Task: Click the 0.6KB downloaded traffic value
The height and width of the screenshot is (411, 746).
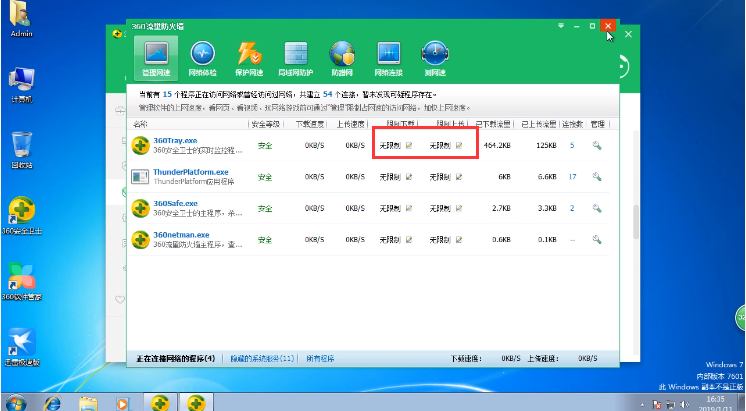Action: click(x=501, y=240)
